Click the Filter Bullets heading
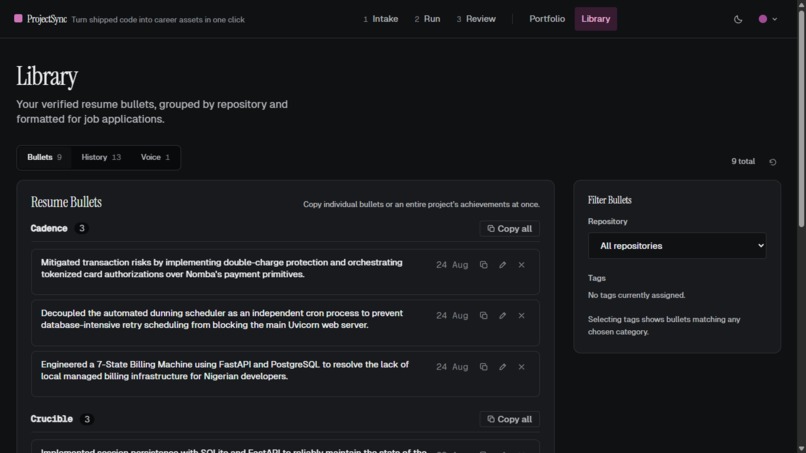 tap(610, 200)
